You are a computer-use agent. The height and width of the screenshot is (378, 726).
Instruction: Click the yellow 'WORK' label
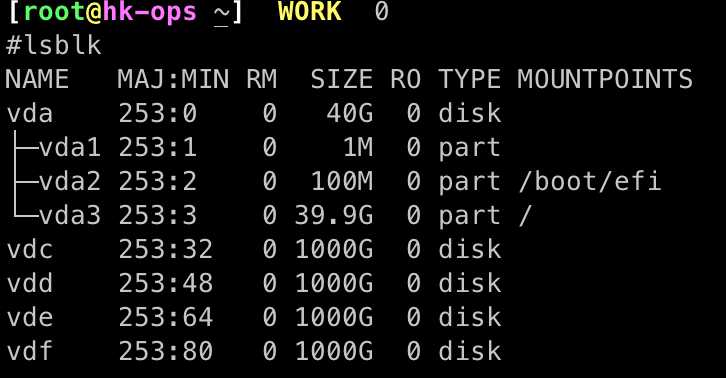pos(310,11)
